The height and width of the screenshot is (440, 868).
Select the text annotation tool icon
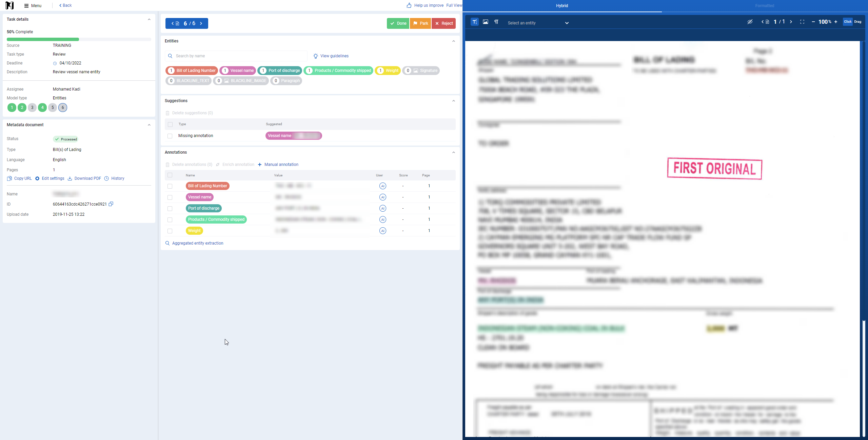tap(475, 22)
